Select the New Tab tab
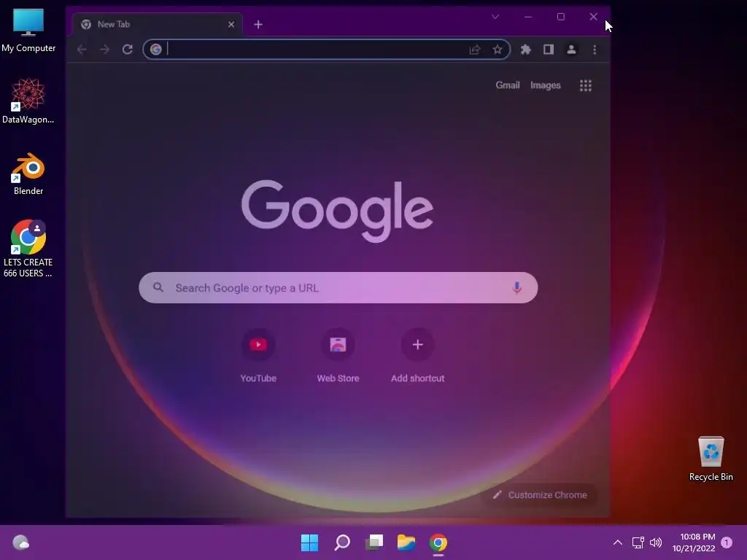Image resolution: width=747 pixels, height=560 pixels. pyautogui.click(x=158, y=24)
